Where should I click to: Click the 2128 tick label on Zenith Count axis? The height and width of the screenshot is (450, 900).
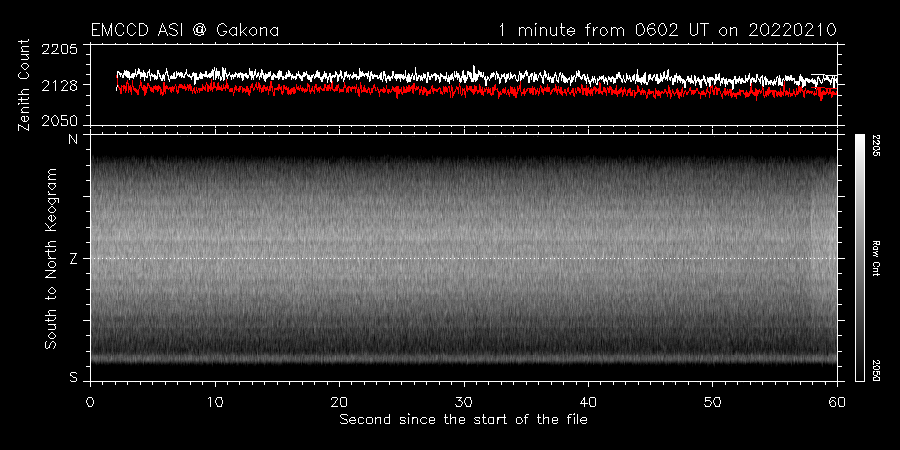(x=59, y=86)
